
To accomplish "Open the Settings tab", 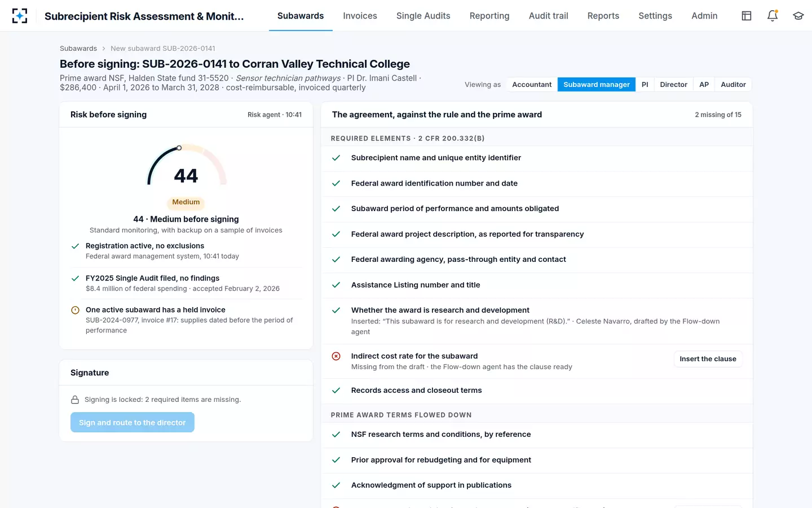I will pyautogui.click(x=655, y=16).
